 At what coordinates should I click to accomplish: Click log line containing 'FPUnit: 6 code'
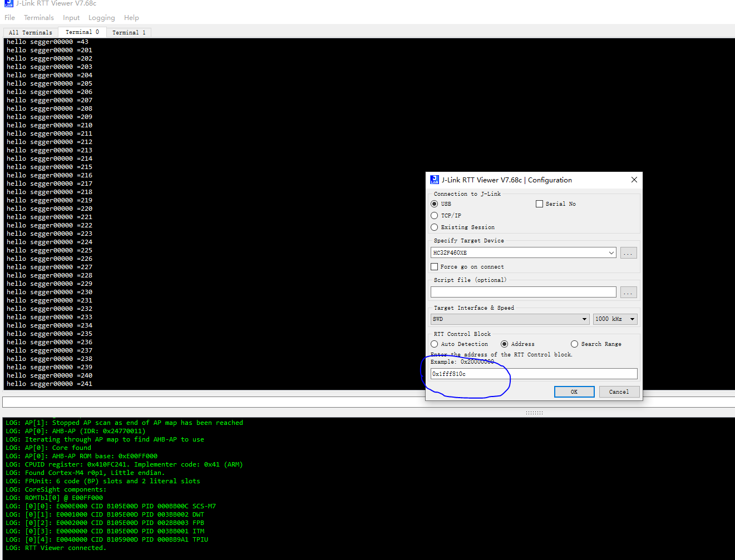103,481
